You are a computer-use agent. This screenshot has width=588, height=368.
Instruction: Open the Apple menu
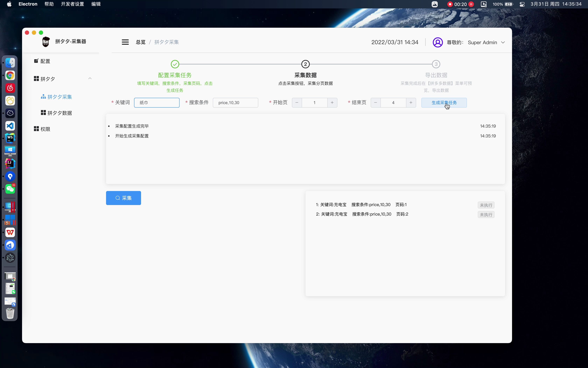click(9, 4)
